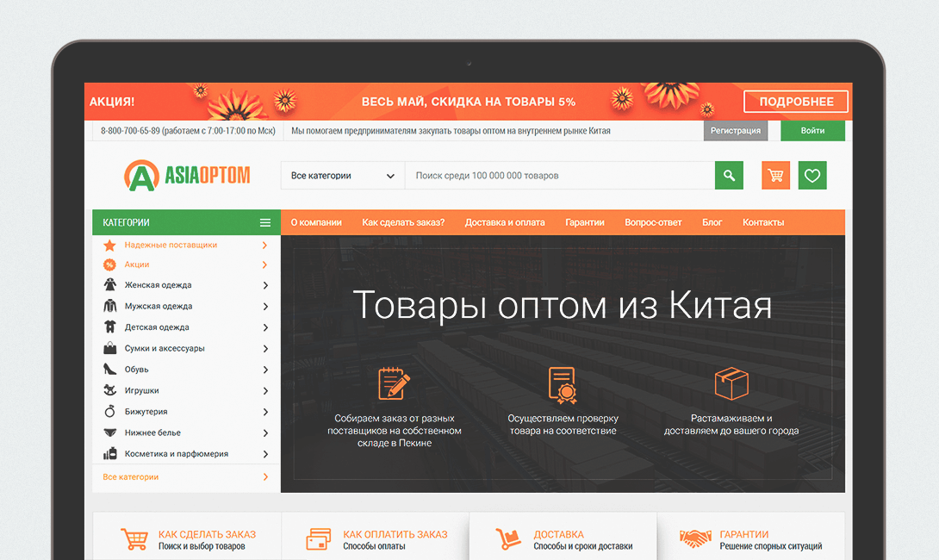
Task: Click the jacket icon for Мужская одежда
Action: coord(109,306)
